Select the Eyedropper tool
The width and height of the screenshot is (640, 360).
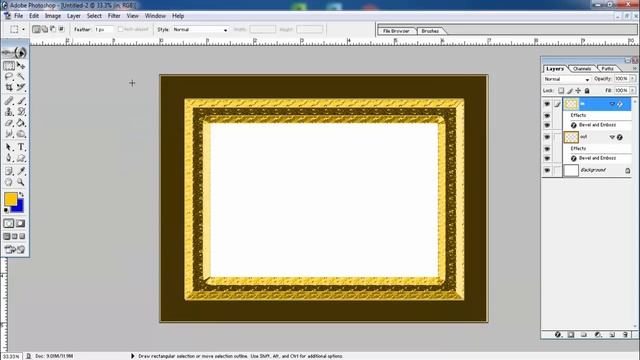click(x=21, y=171)
